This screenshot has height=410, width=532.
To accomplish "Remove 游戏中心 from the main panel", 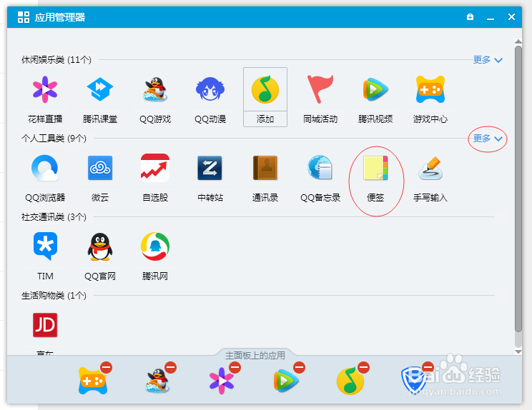I will 107,368.
